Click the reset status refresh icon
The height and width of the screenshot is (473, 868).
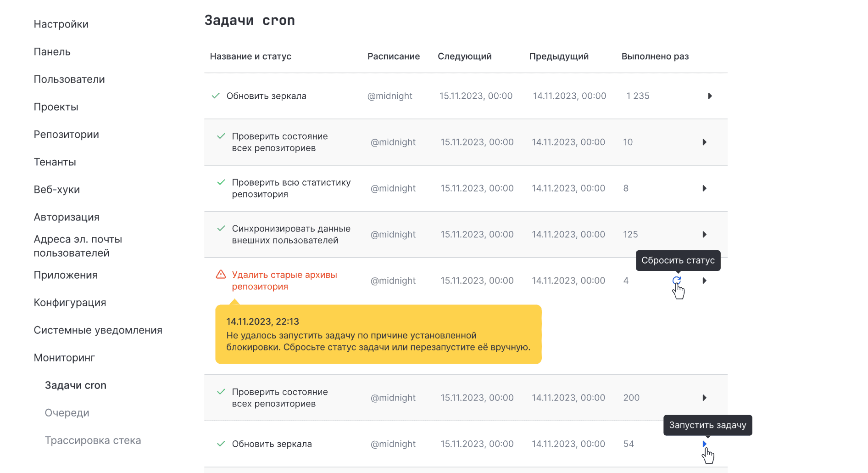click(676, 280)
